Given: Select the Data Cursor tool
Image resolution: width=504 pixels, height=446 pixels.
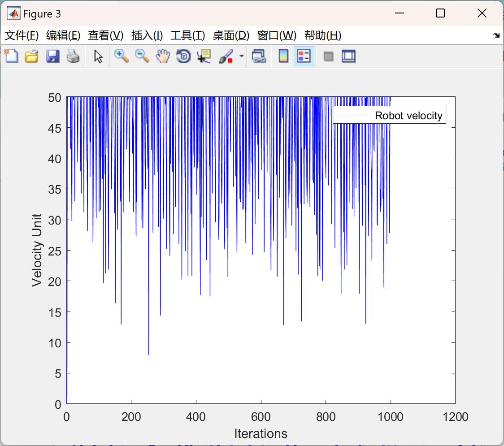Looking at the screenshot, I should 204,56.
